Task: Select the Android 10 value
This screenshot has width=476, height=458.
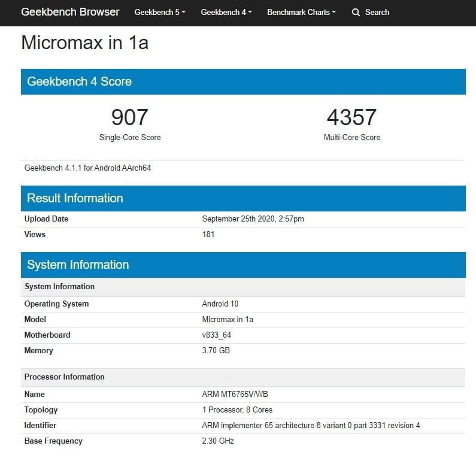Action: [x=220, y=304]
